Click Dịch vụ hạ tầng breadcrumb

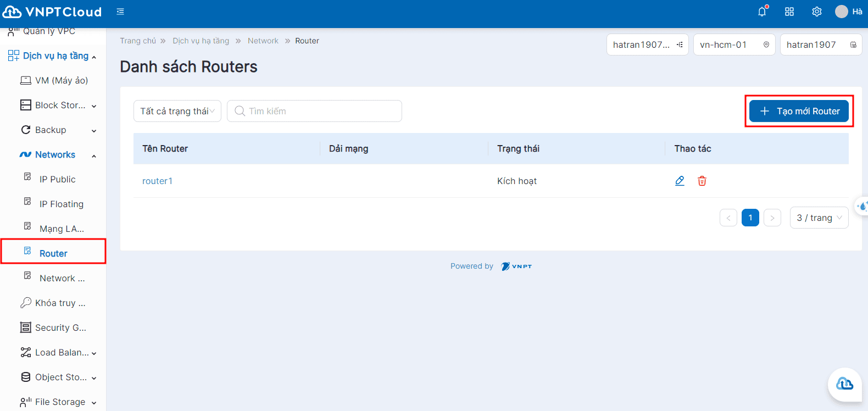tap(201, 41)
